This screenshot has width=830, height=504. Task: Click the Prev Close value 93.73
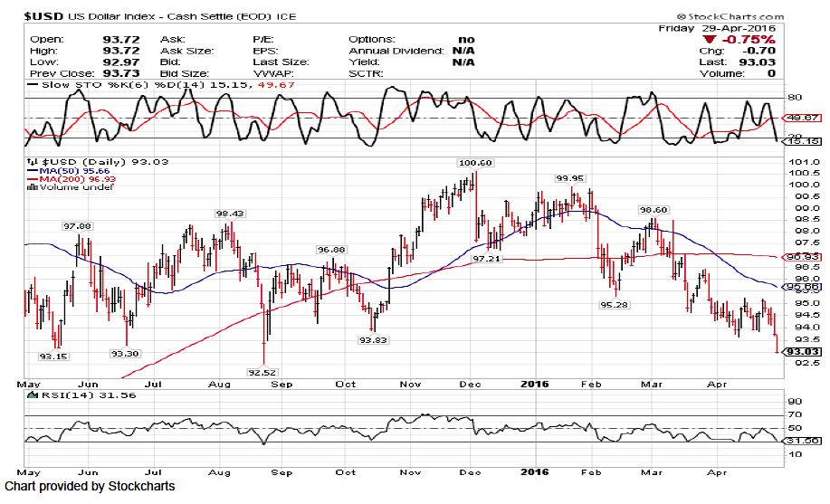[x=121, y=73]
